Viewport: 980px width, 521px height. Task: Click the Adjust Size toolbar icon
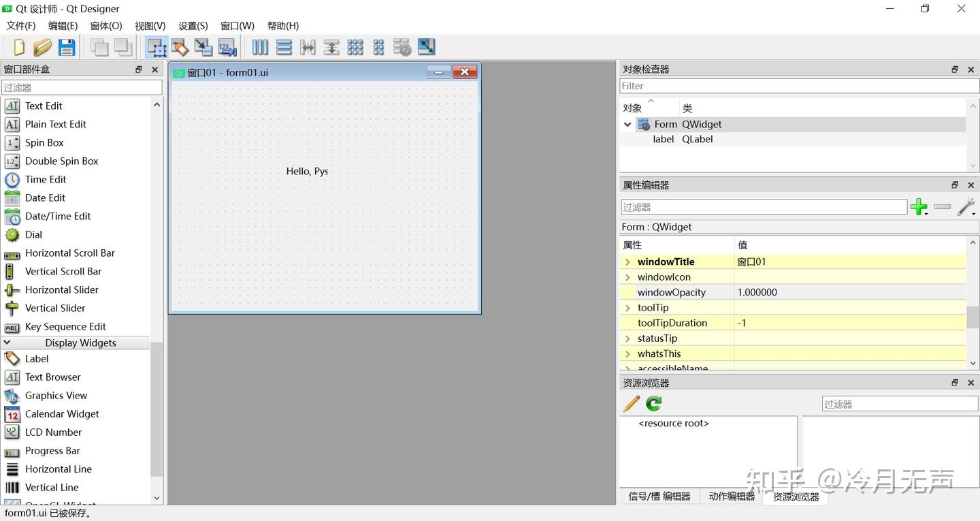click(427, 47)
